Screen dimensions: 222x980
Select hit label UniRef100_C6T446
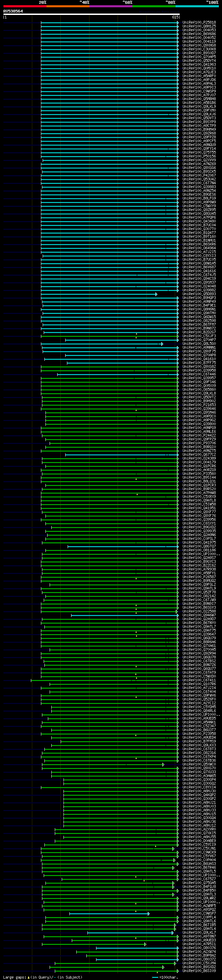click(199, 374)
